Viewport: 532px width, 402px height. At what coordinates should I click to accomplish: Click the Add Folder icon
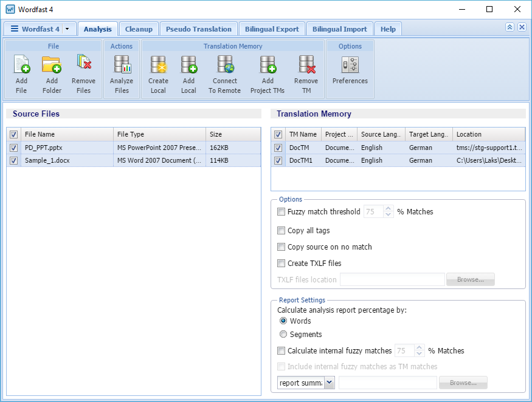(x=52, y=64)
